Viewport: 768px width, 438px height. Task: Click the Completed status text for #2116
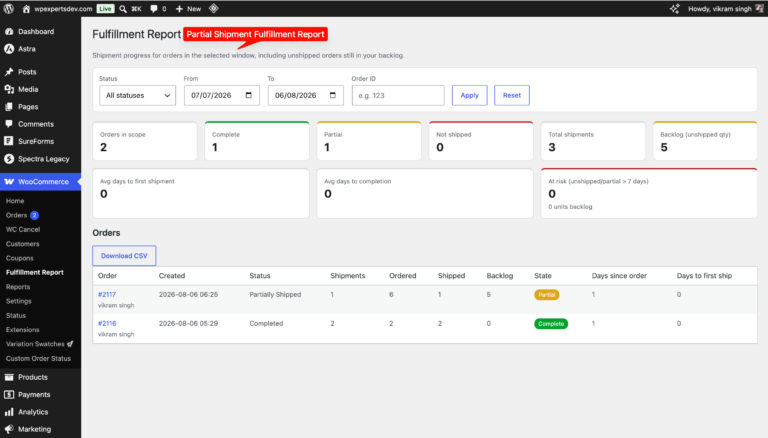[x=266, y=323]
